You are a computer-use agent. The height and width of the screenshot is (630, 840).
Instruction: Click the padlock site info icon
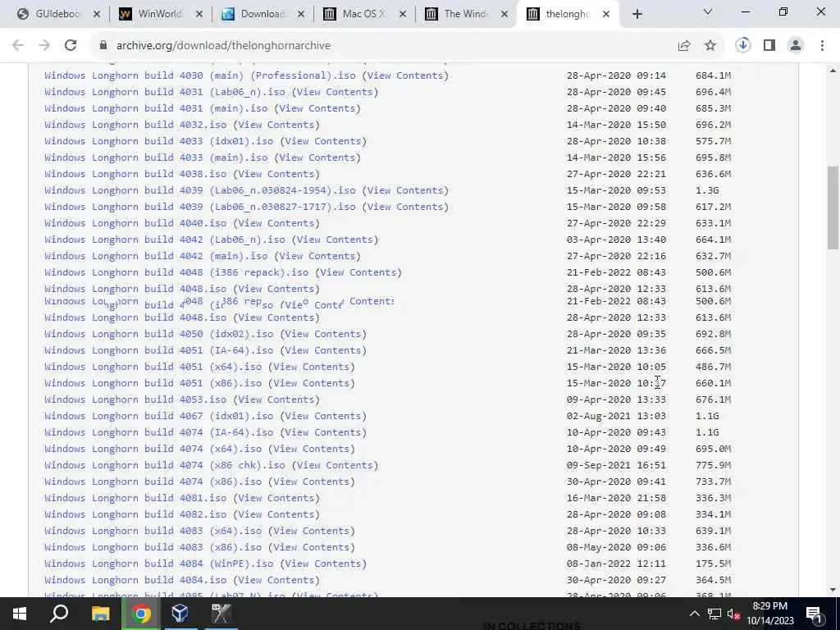[103, 46]
